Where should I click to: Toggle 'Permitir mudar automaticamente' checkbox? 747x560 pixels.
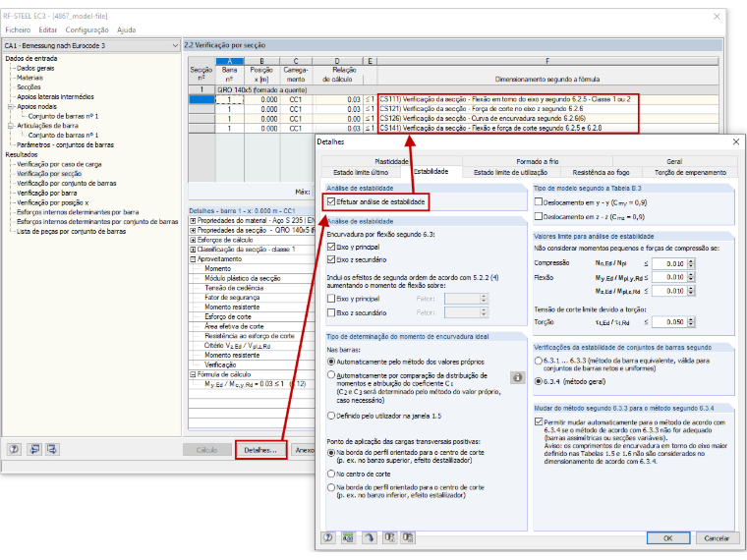pyautogui.click(x=539, y=421)
